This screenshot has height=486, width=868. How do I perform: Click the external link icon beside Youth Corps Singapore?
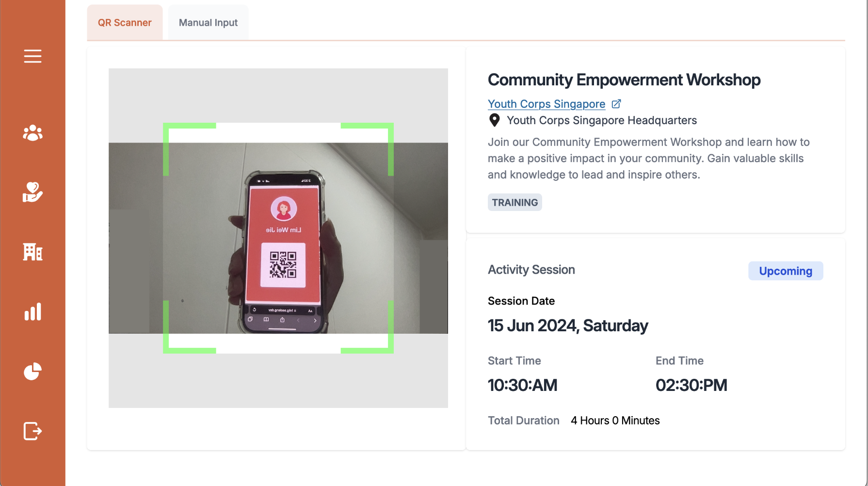pyautogui.click(x=616, y=104)
